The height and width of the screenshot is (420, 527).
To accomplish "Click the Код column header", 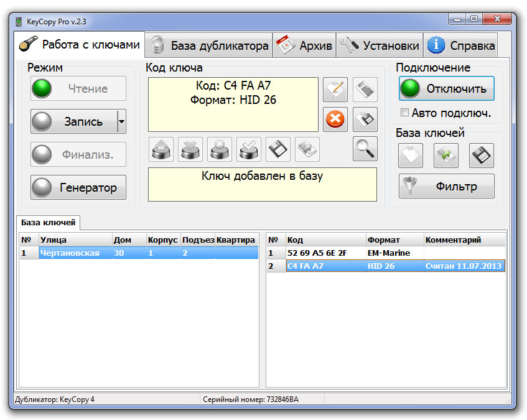I will [326, 240].
